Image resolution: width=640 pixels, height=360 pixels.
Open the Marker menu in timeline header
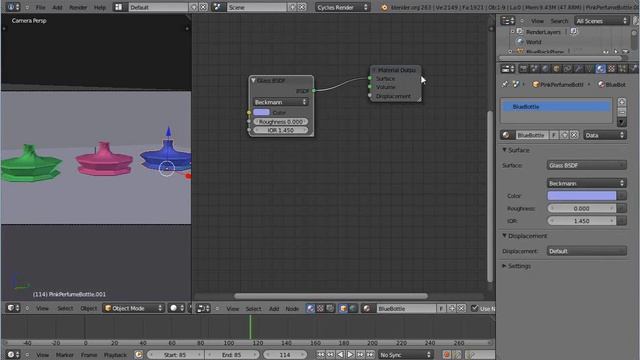pos(64,355)
